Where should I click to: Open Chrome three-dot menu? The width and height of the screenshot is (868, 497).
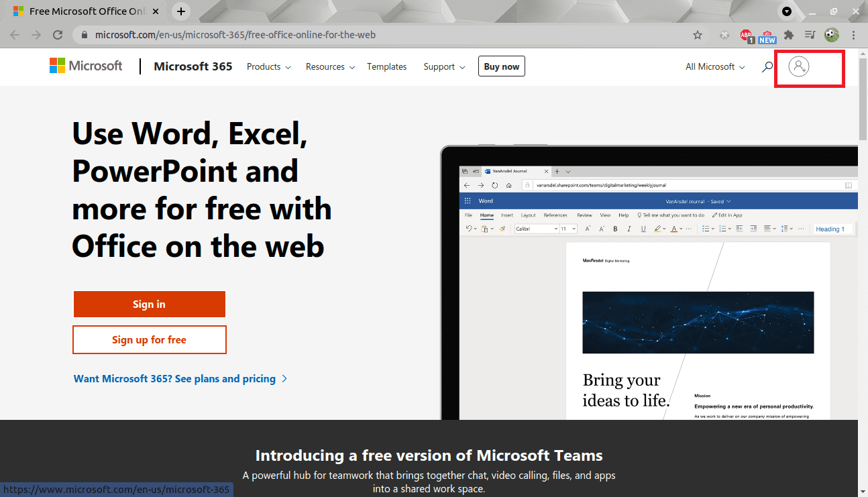[x=853, y=35]
